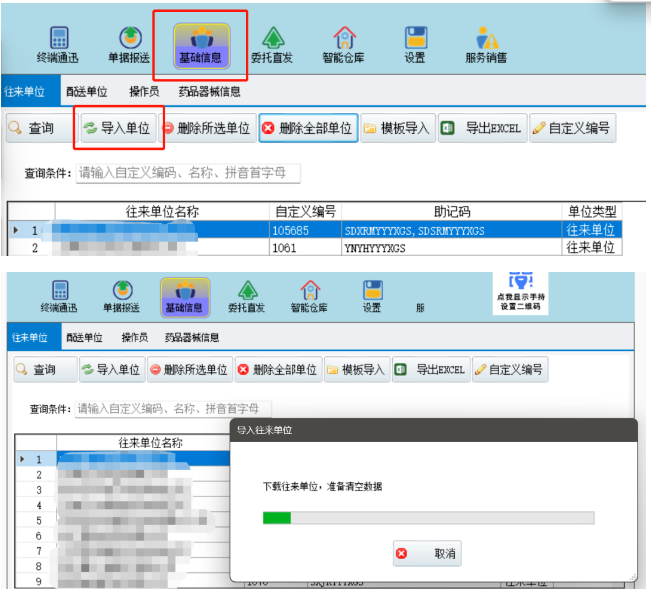Click 往来单位名称 column header in upper table
Screen dimensions: 651x597
(x=162, y=212)
